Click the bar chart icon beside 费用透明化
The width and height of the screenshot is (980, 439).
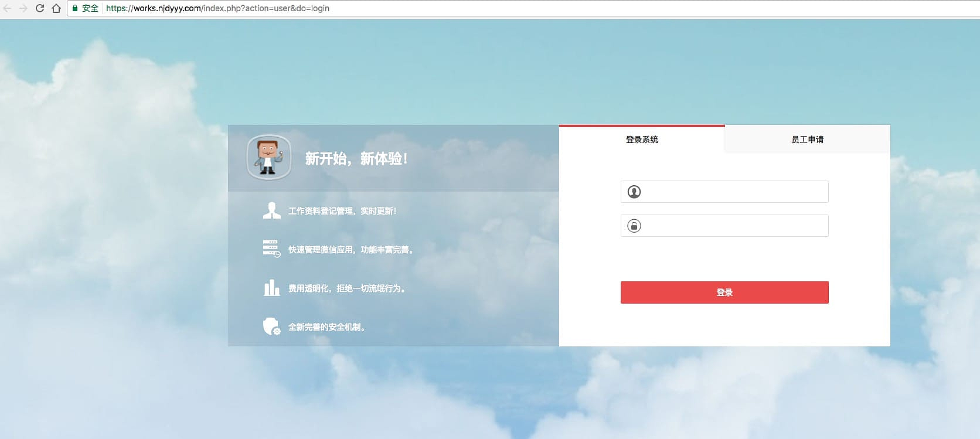(271, 288)
